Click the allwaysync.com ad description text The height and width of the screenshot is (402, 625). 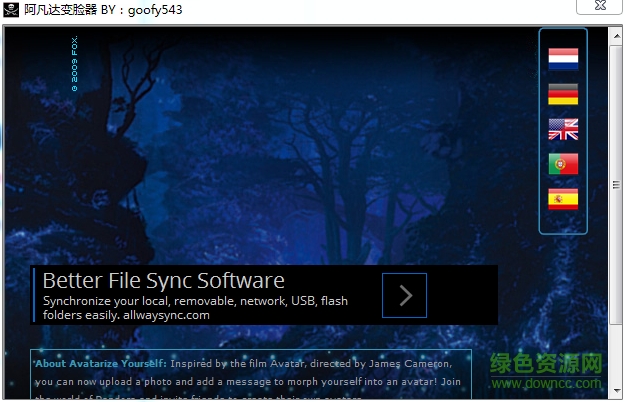(x=195, y=307)
